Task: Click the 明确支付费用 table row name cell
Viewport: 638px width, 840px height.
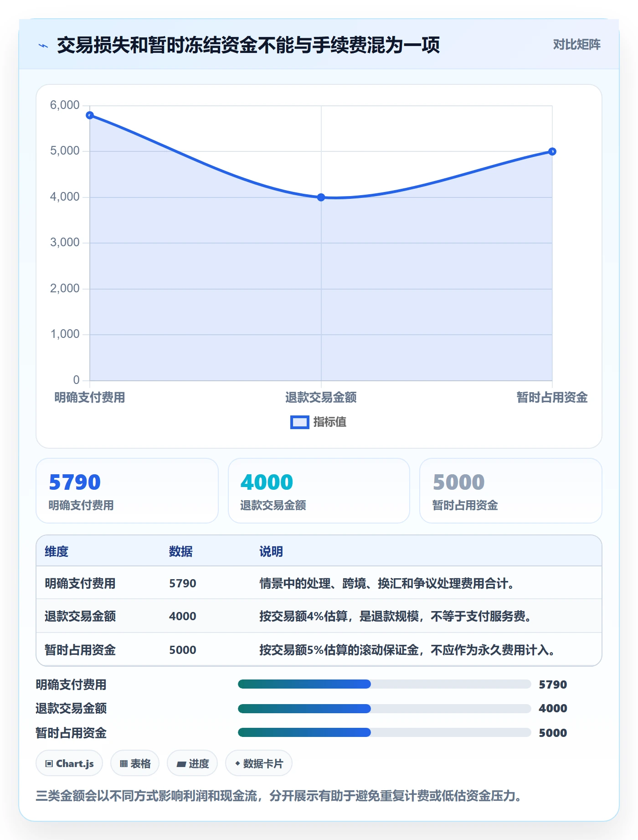Action: pyautogui.click(x=80, y=583)
